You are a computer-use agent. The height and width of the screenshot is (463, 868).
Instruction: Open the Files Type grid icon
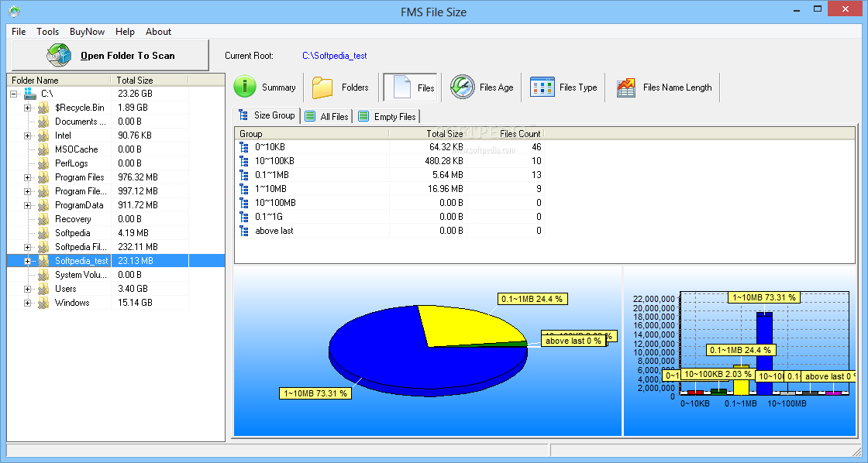(x=542, y=87)
